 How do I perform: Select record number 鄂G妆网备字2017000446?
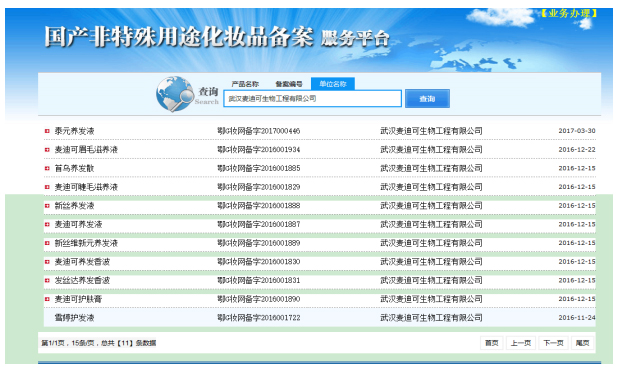(x=259, y=131)
